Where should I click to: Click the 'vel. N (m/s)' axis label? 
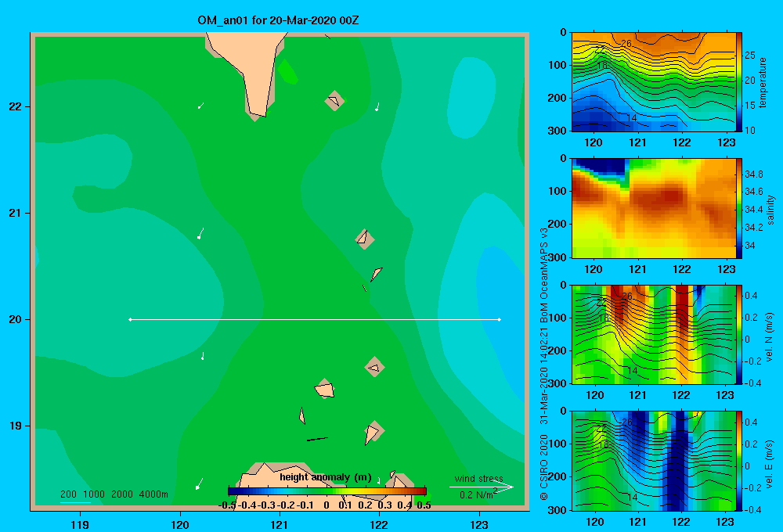(769, 337)
